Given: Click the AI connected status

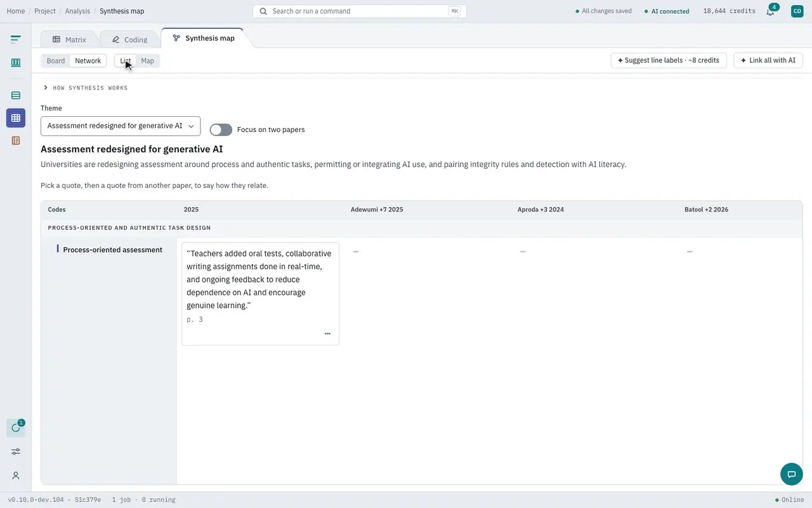Looking at the screenshot, I should 667,11.
